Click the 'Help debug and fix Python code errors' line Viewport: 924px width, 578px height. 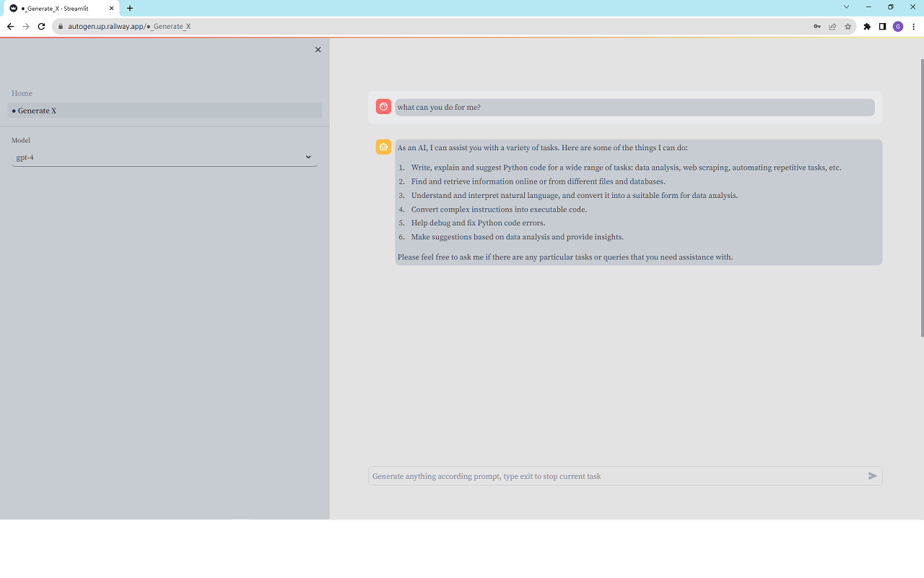(x=478, y=223)
